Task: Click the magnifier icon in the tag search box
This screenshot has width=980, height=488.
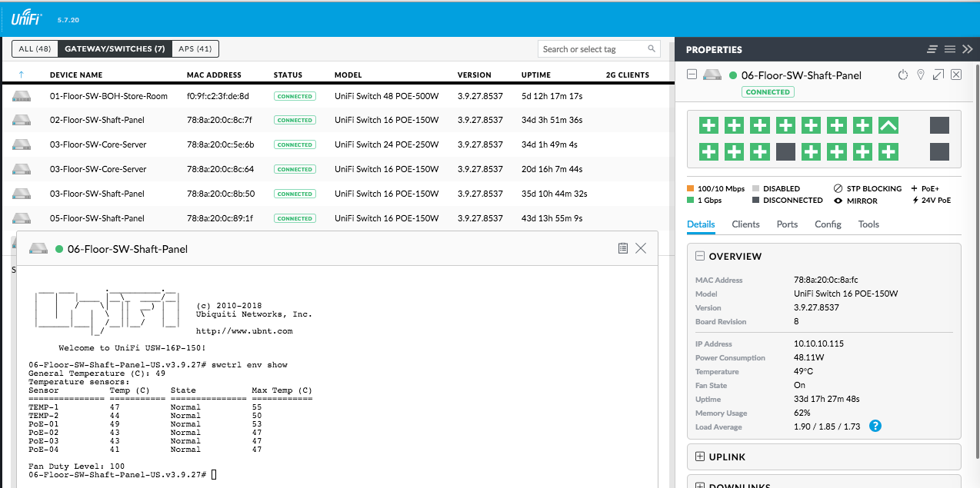Action: click(652, 49)
